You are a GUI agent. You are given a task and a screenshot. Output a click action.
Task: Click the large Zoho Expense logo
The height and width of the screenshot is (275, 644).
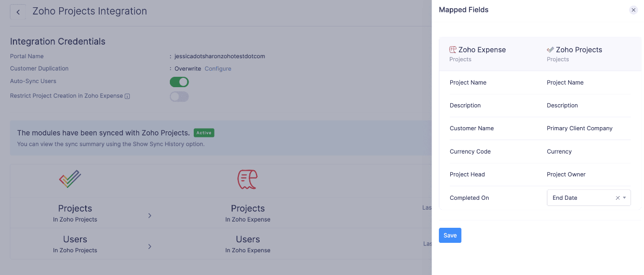(248, 180)
